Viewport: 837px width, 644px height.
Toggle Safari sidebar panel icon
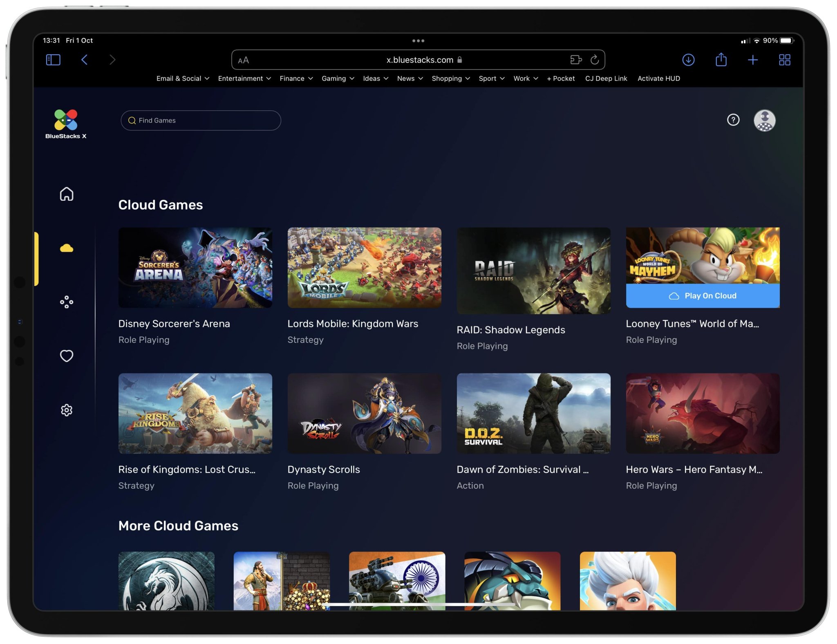(x=53, y=60)
